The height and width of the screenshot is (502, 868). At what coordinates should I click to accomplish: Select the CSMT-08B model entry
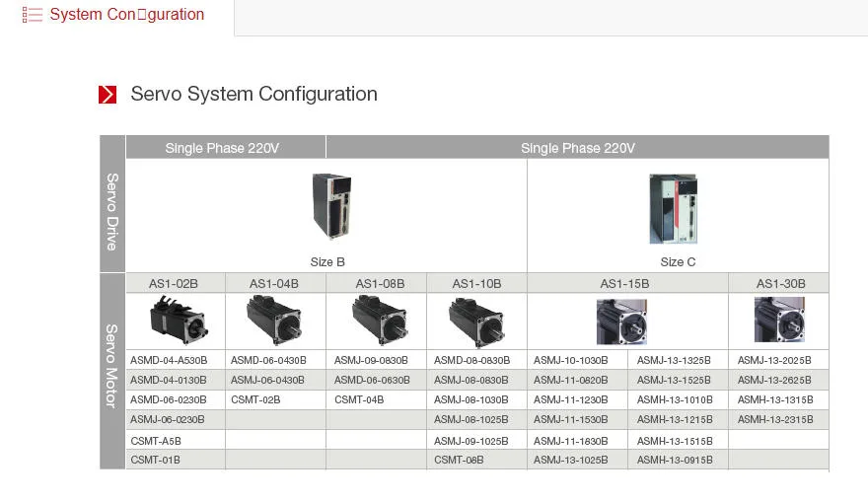click(459, 460)
